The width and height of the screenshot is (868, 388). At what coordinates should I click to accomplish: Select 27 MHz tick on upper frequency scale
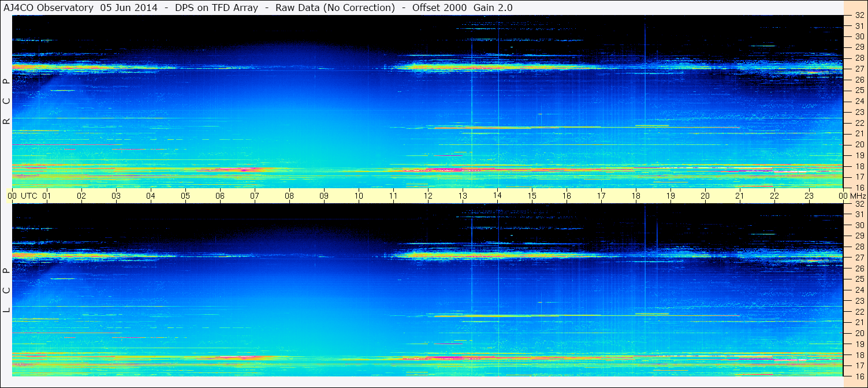pos(859,69)
